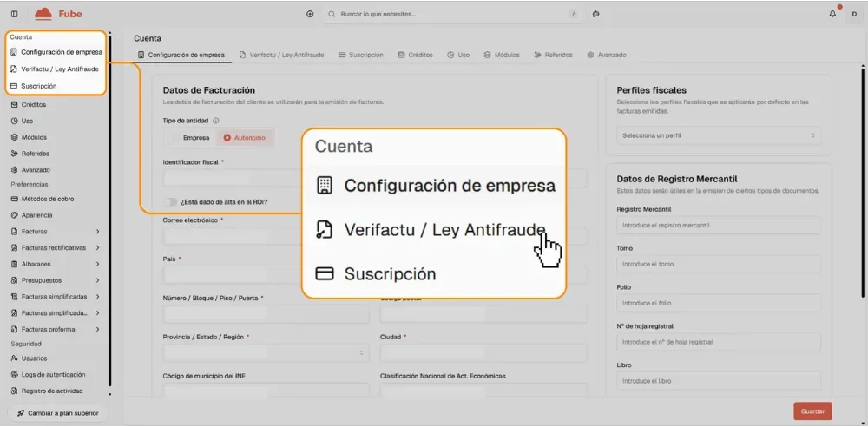The height and width of the screenshot is (427, 868).
Task: Switch to the Uso tab
Action: (458, 55)
